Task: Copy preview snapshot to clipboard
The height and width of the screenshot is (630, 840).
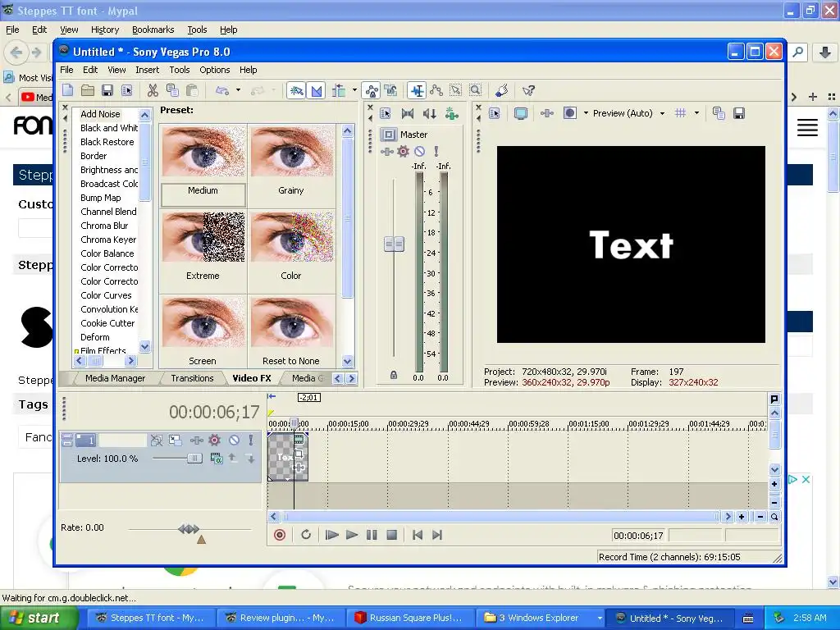Action: coord(719,113)
